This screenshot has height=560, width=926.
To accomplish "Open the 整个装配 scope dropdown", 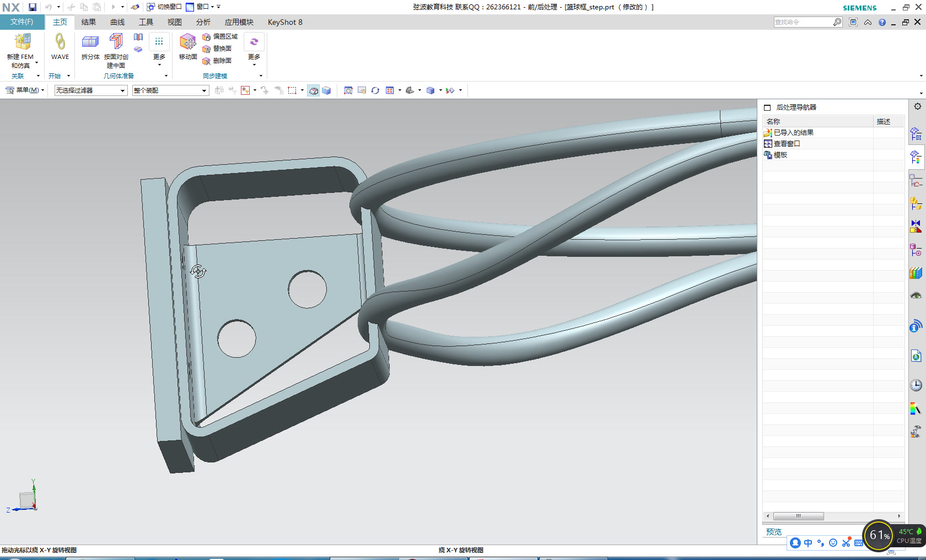I will click(170, 90).
